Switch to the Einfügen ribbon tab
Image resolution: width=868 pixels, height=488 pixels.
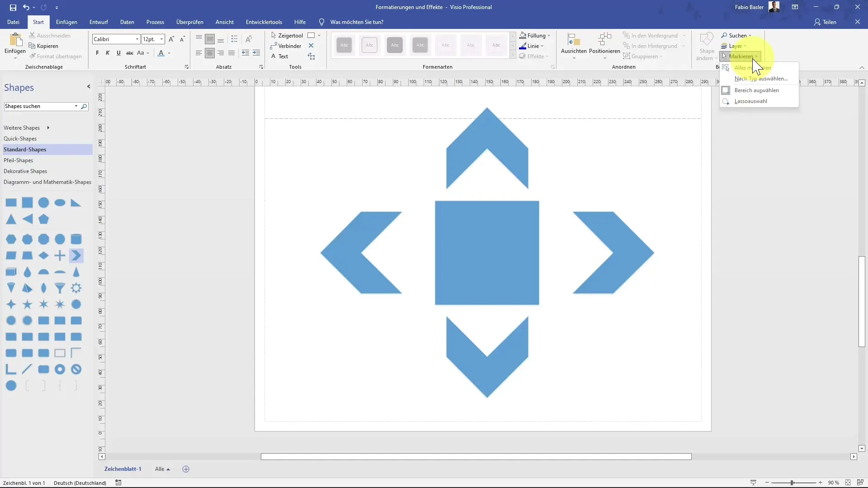[66, 22]
